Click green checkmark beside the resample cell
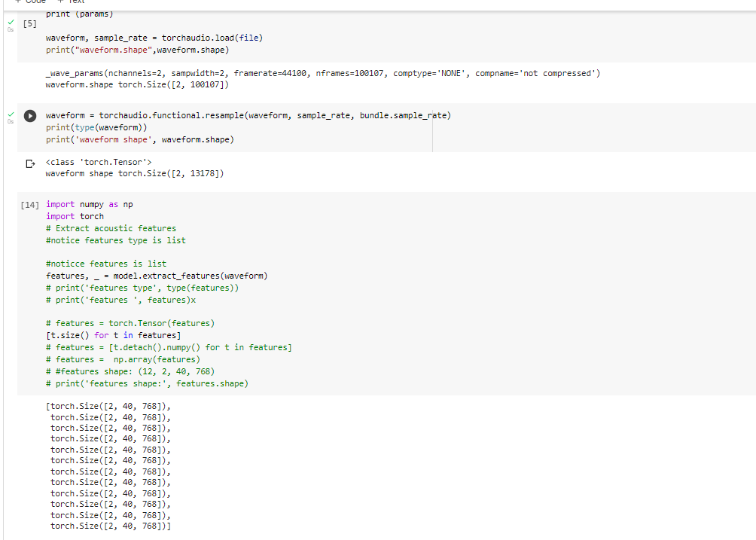 tap(9, 112)
